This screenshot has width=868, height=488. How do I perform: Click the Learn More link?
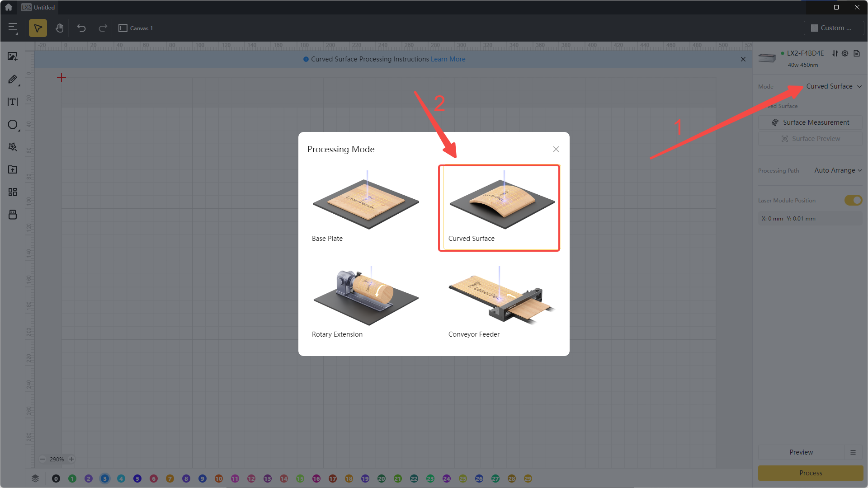448,59
